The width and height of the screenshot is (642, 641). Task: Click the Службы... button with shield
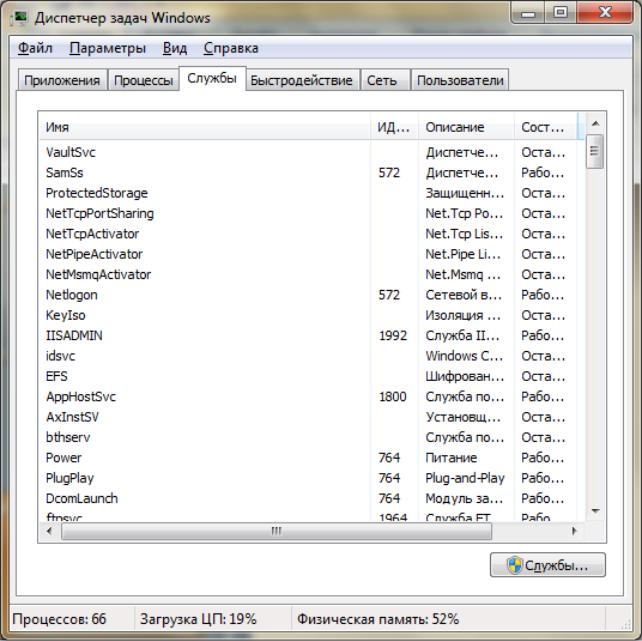[x=548, y=565]
